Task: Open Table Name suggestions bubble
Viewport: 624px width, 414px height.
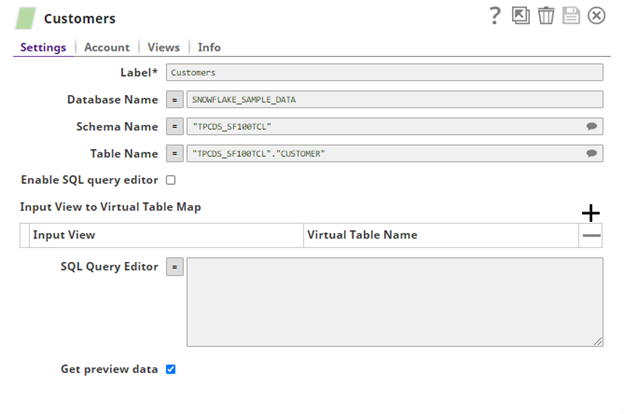Action: point(592,154)
